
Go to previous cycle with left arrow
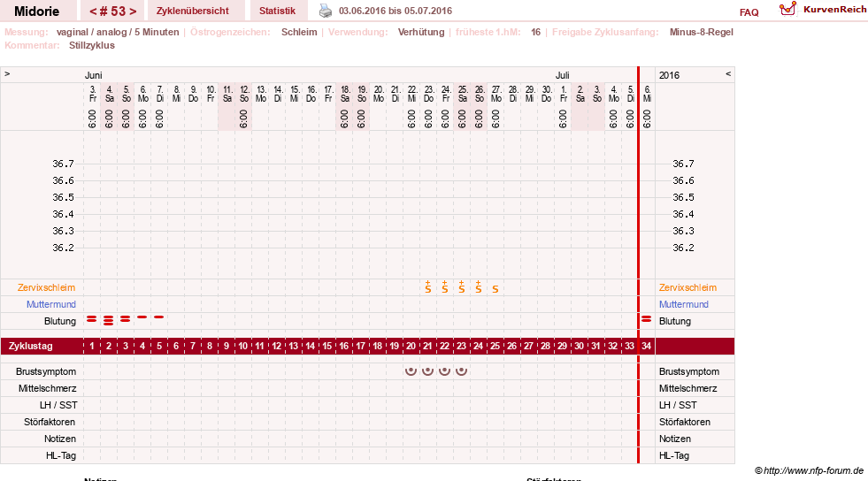(x=93, y=11)
